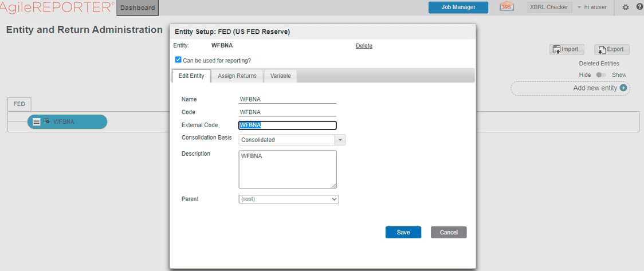Click the small hierarchy icon on WFBNA node
This screenshot has height=271, width=644.
pos(46,121)
